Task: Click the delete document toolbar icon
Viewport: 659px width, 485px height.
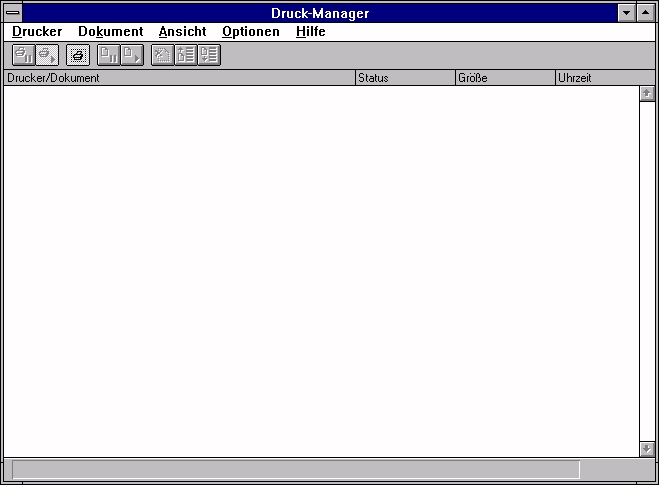Action: [162, 55]
